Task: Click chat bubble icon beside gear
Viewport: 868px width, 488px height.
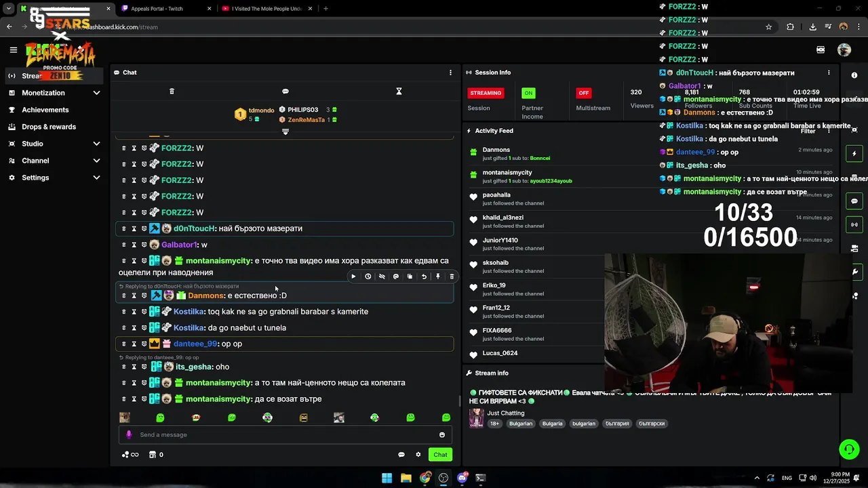Action: pos(401,455)
